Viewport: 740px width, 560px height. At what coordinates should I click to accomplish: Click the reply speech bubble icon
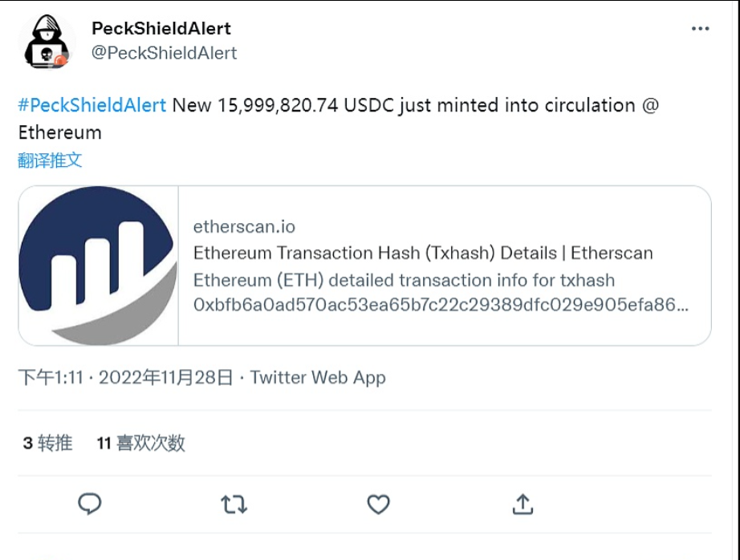click(x=89, y=504)
